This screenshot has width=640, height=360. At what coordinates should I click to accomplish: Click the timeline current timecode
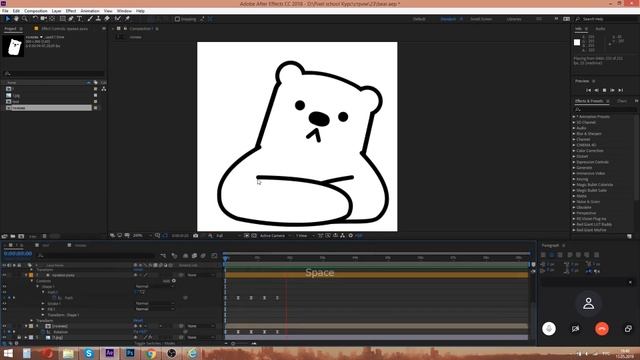pyautogui.click(x=18, y=254)
